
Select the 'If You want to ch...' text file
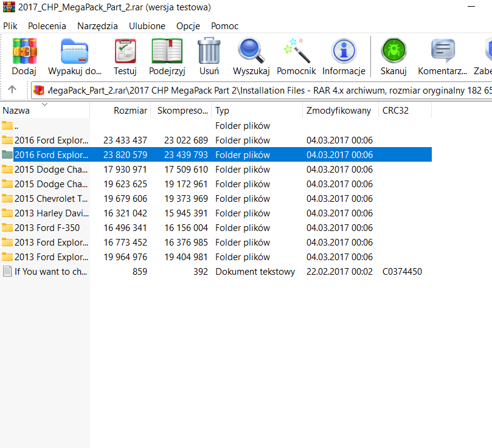pyautogui.click(x=50, y=272)
